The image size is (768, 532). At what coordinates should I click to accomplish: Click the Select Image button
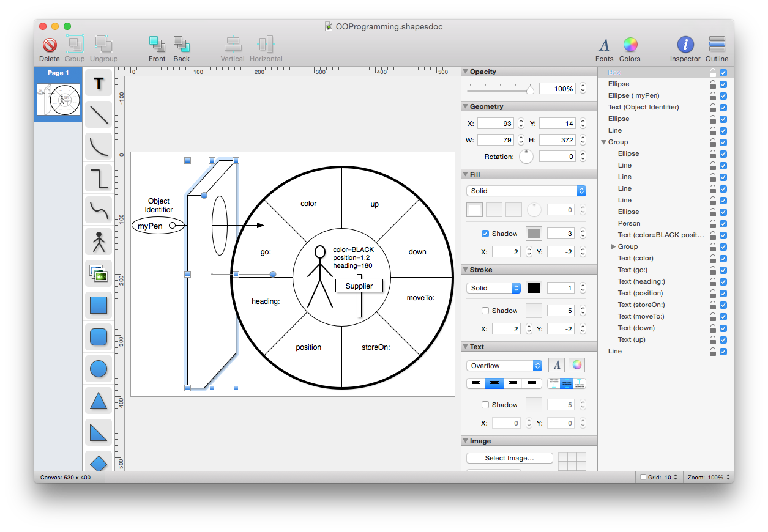(x=509, y=457)
